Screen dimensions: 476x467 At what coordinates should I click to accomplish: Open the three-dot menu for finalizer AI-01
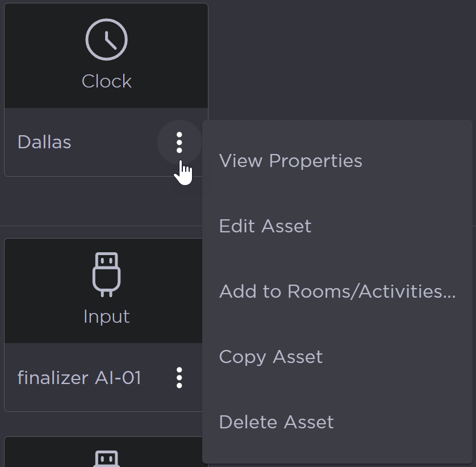(179, 377)
